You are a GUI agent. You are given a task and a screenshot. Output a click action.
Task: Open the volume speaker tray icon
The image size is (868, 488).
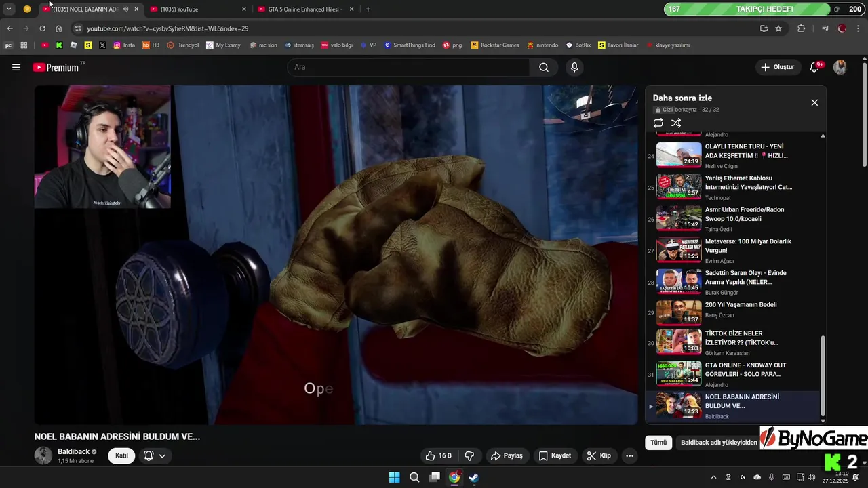pos(812,477)
